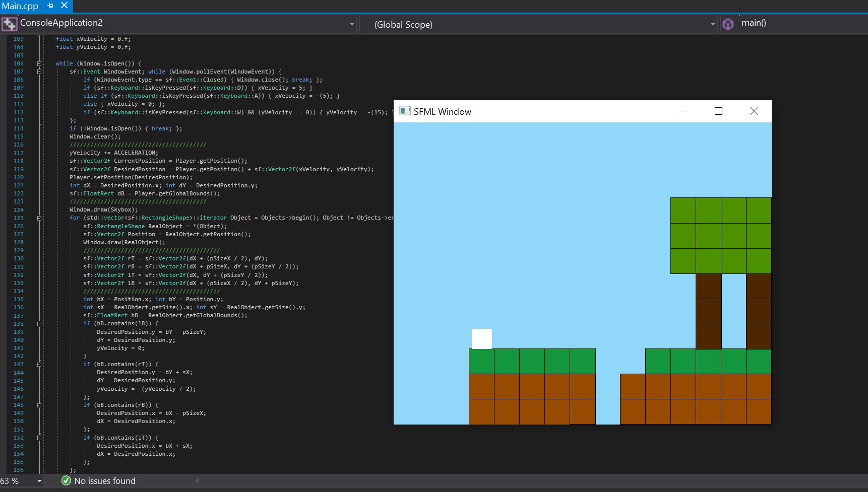Open the (Global Scope) dropdown
The width and height of the screenshot is (868, 492).
pyautogui.click(x=713, y=24)
